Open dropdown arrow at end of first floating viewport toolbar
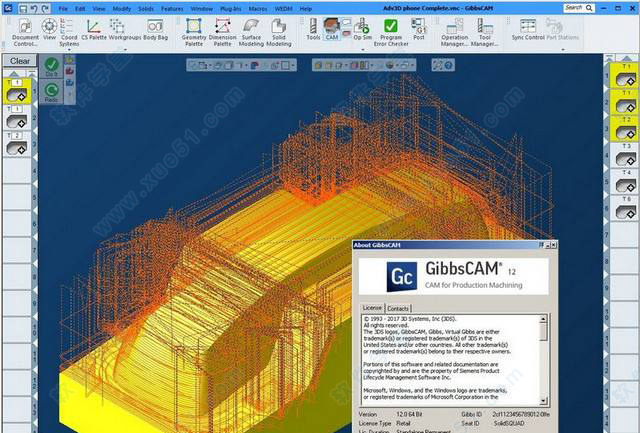This screenshot has height=433, width=640. (293, 65)
